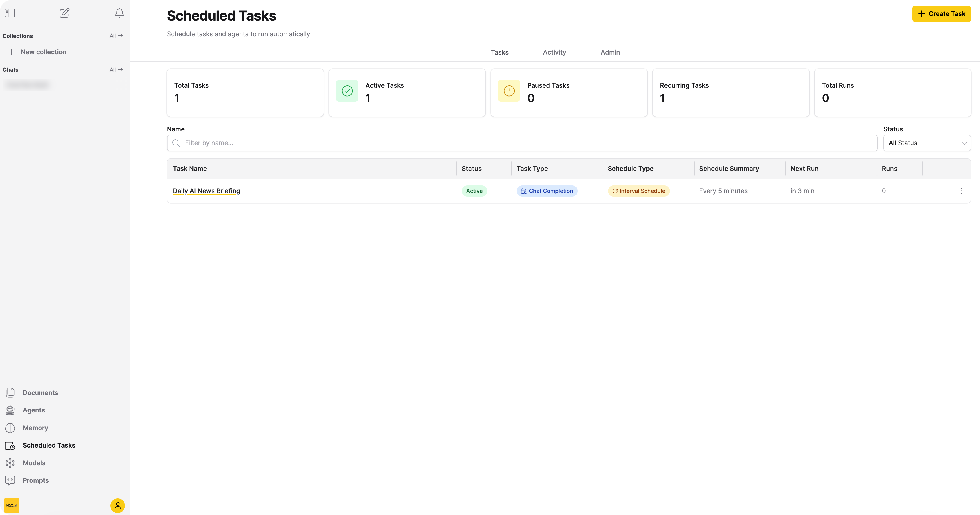Image resolution: width=980 pixels, height=515 pixels.
Task: Switch to the Tasks tab
Action: click(499, 53)
